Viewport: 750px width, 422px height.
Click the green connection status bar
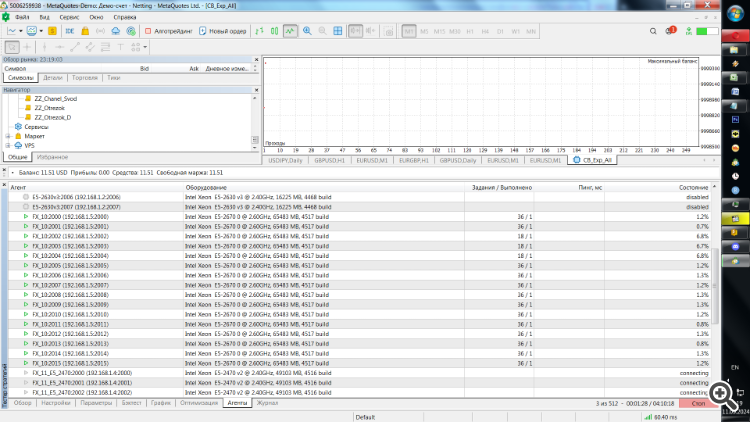tap(707, 31)
